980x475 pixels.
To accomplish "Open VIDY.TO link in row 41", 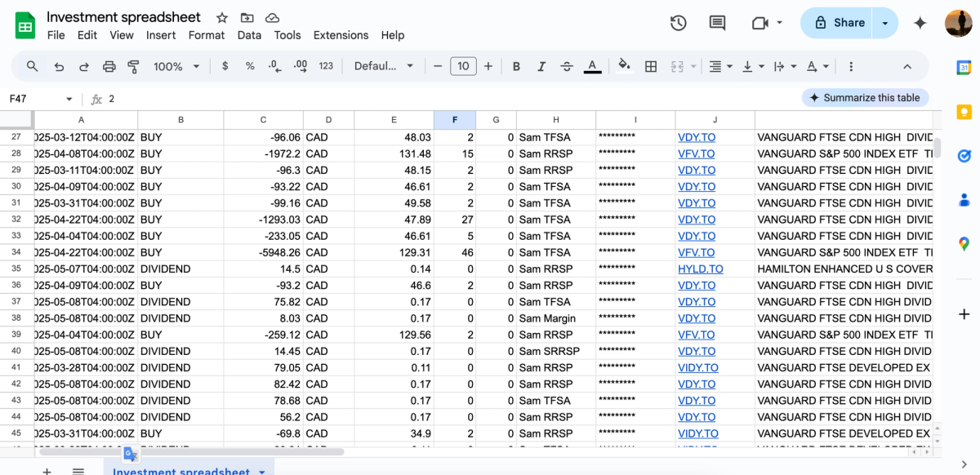I will pyautogui.click(x=698, y=367).
